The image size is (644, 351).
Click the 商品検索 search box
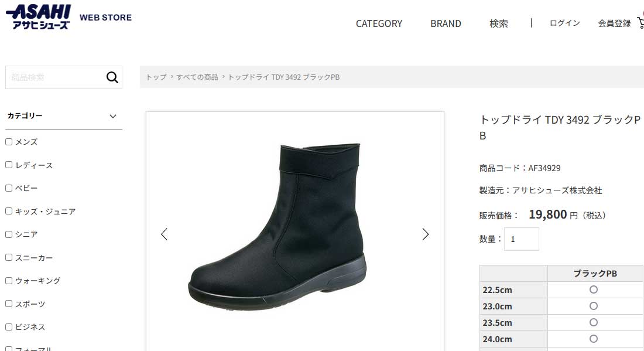pyautogui.click(x=56, y=77)
